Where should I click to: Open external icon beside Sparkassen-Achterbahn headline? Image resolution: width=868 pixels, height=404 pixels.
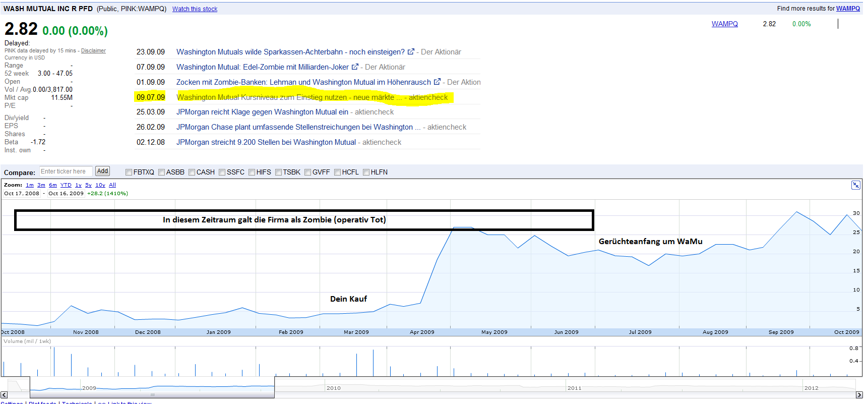411,51
